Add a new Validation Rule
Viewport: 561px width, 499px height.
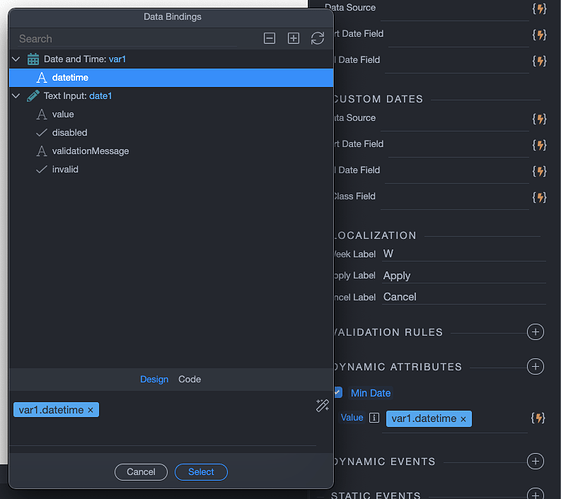click(535, 332)
